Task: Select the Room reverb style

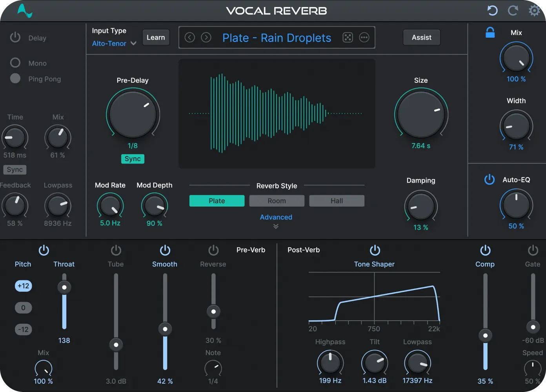Action: 277,201
